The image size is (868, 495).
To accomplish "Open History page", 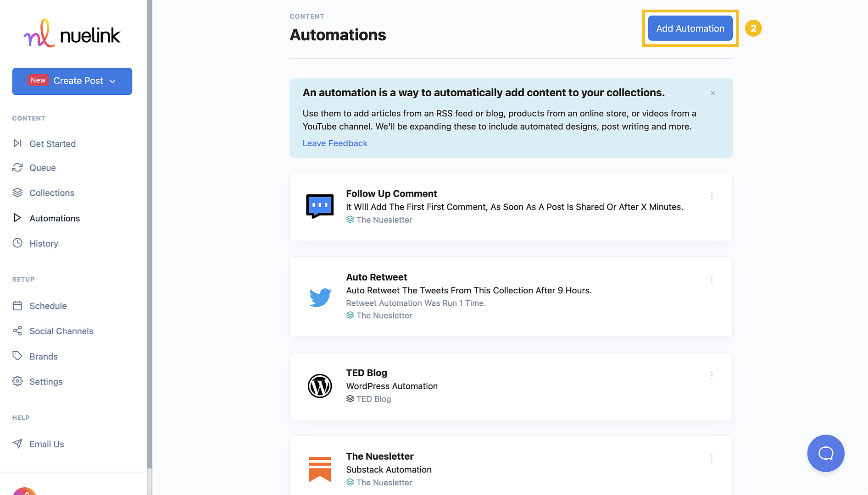I will [44, 243].
